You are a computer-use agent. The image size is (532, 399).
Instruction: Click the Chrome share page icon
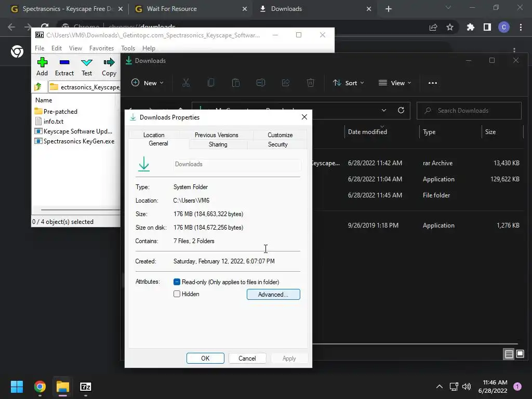coord(433,27)
